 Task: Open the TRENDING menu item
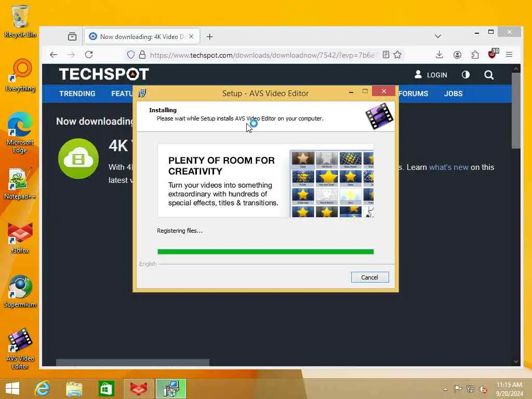[x=77, y=94]
